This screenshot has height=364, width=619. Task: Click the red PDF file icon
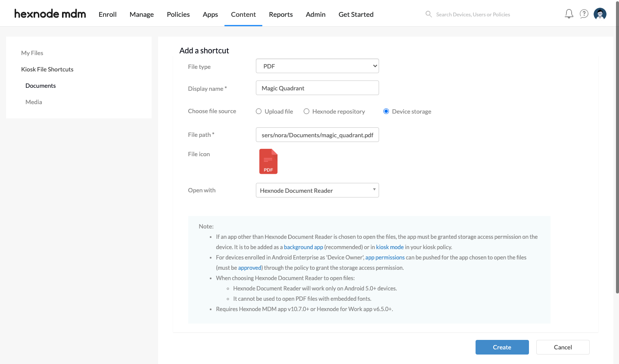pyautogui.click(x=268, y=161)
